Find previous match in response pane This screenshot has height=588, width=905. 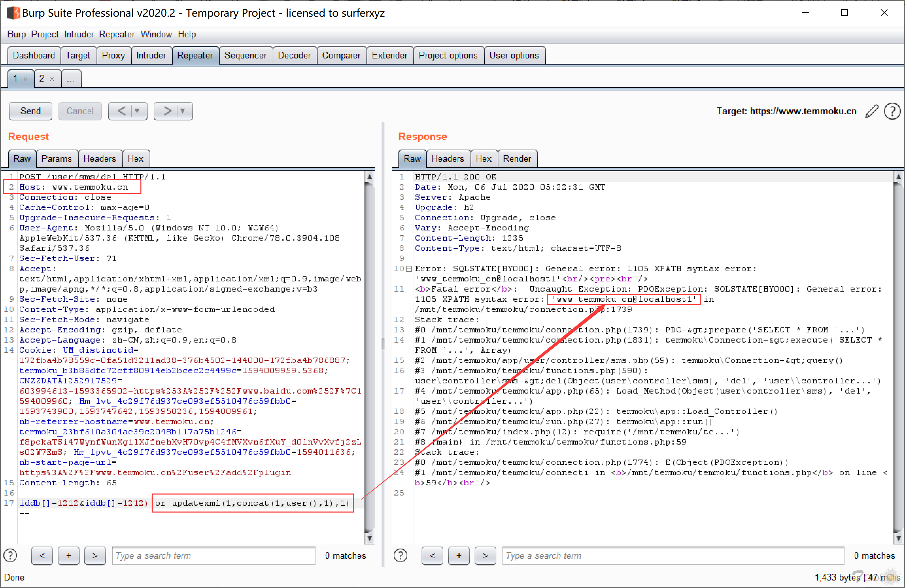pos(432,555)
